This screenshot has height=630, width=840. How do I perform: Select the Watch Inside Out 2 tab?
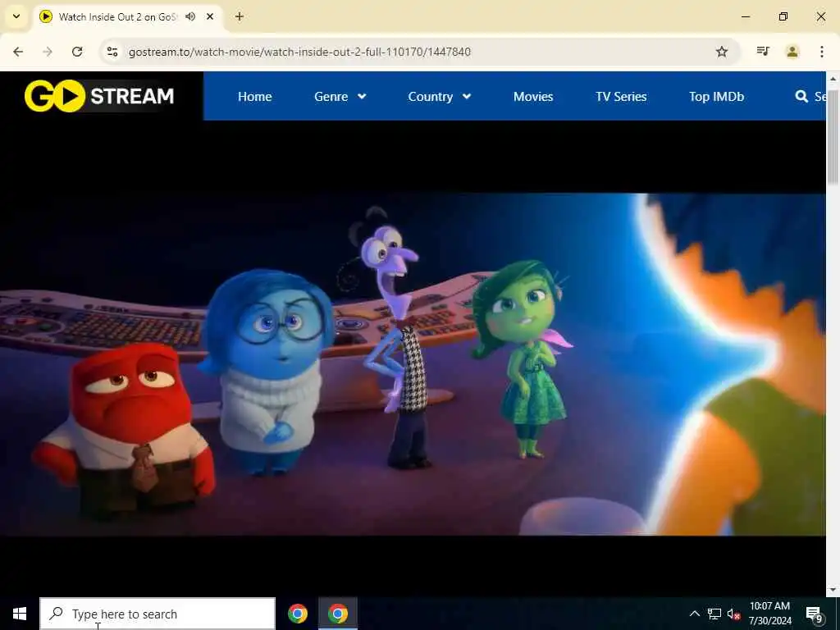click(129, 16)
